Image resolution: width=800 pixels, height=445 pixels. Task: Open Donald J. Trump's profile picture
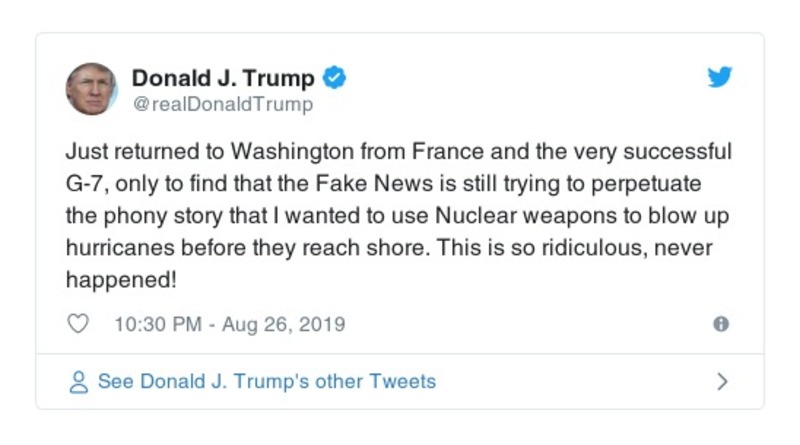pyautogui.click(x=92, y=89)
